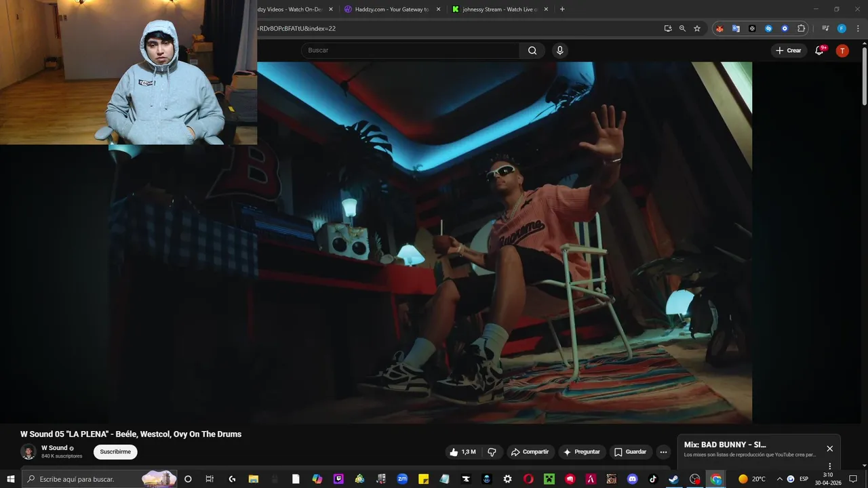This screenshot has height=488, width=868.
Task: Open the blue circle extension icon
Action: click(x=785, y=28)
